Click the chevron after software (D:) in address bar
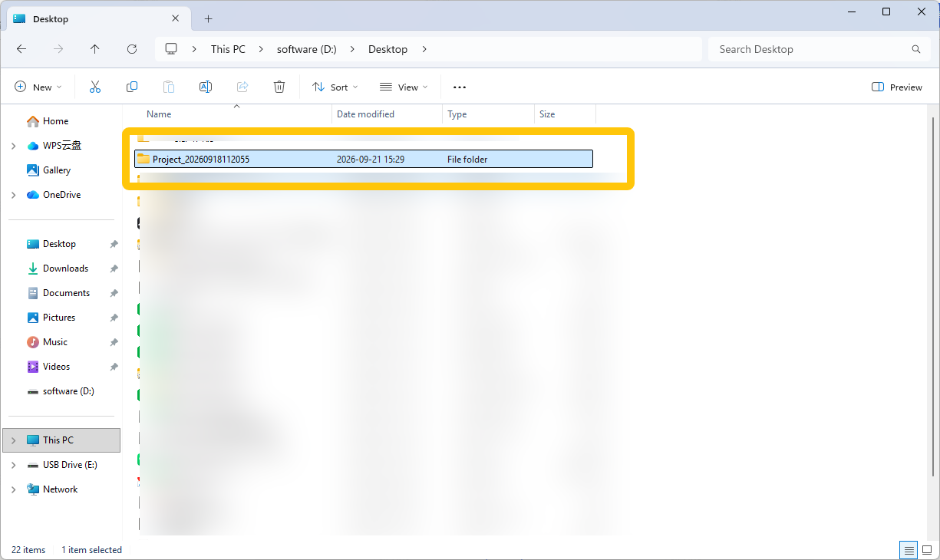Image resolution: width=940 pixels, height=560 pixels. [x=352, y=49]
